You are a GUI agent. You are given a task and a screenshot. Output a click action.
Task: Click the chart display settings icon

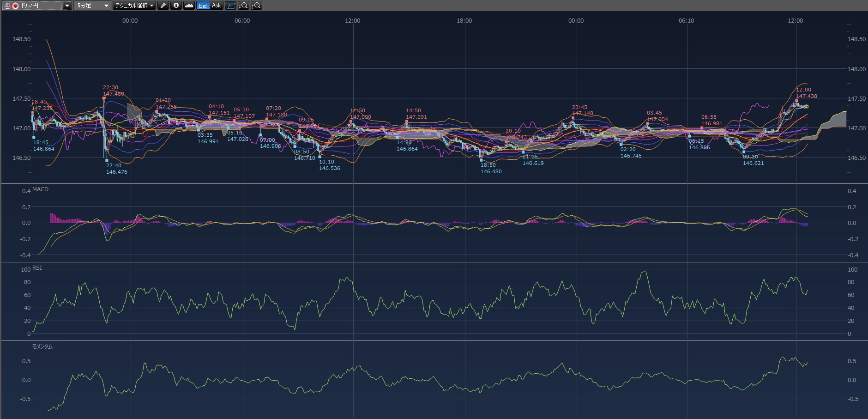click(230, 6)
